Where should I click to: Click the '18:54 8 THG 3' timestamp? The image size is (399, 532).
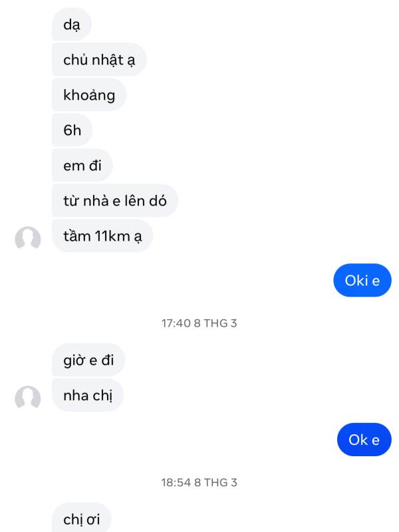(x=199, y=482)
